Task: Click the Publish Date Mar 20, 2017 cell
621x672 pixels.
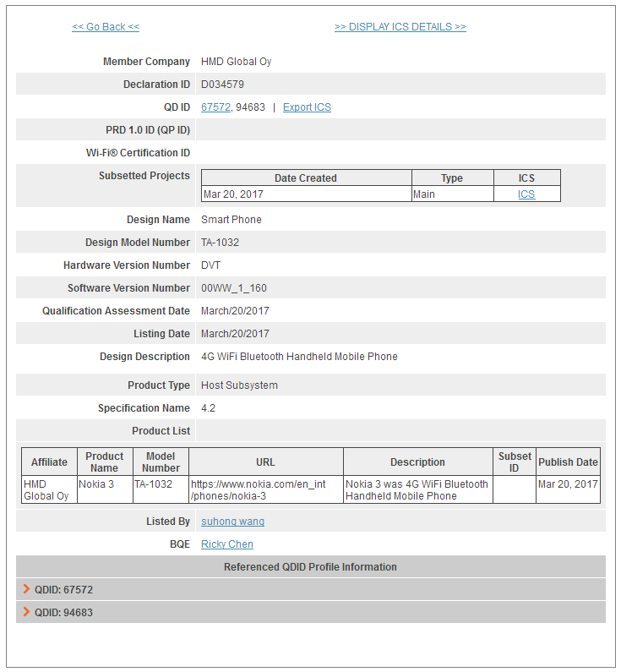Action: coord(568,489)
